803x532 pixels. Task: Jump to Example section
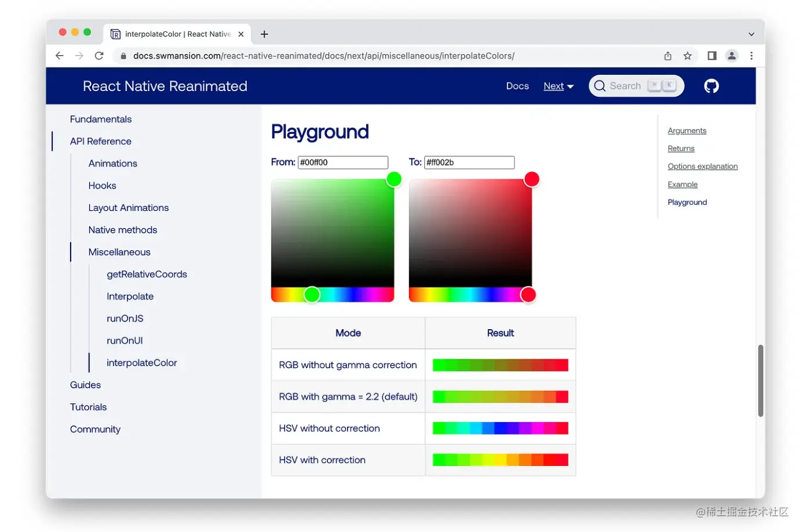pos(682,184)
